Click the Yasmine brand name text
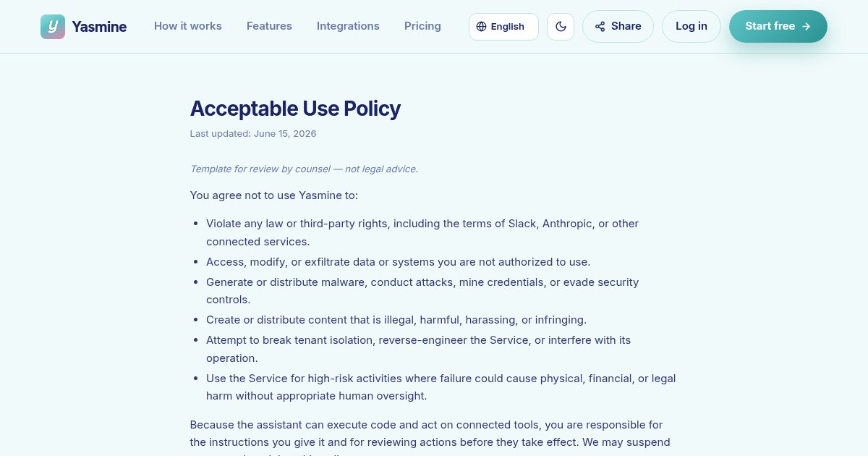The image size is (868, 456). tap(99, 27)
